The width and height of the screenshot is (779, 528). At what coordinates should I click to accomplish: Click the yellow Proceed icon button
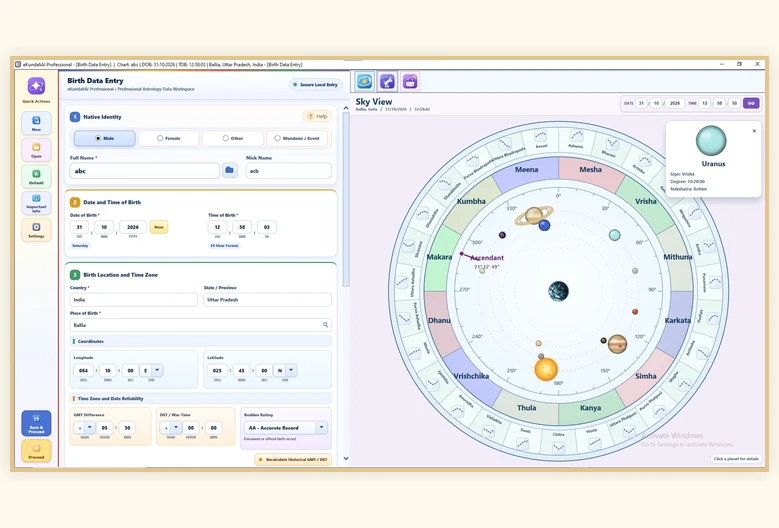(36, 451)
